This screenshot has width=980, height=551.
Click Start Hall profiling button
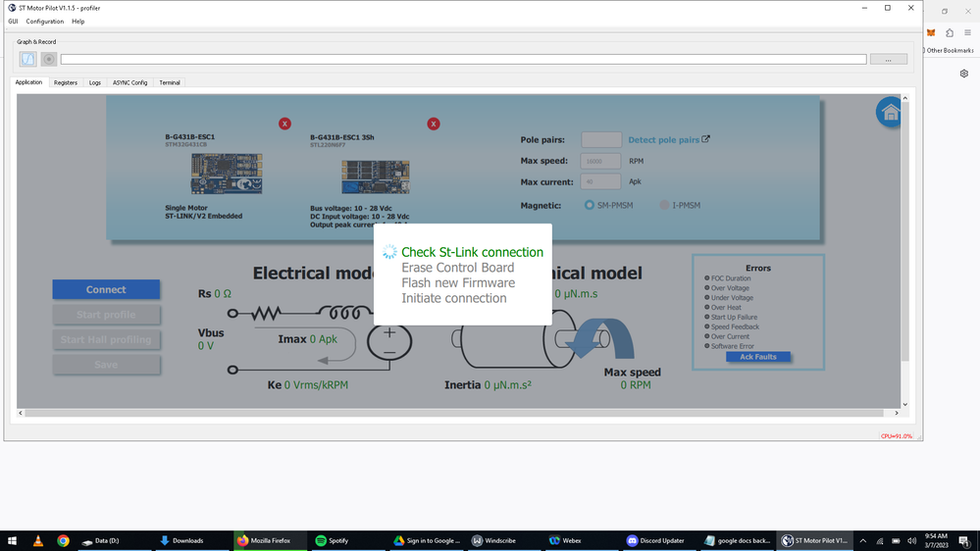[x=106, y=339]
